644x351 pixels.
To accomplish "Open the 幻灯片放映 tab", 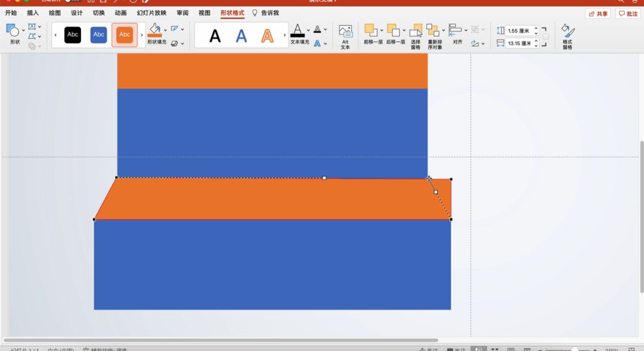I will click(151, 13).
